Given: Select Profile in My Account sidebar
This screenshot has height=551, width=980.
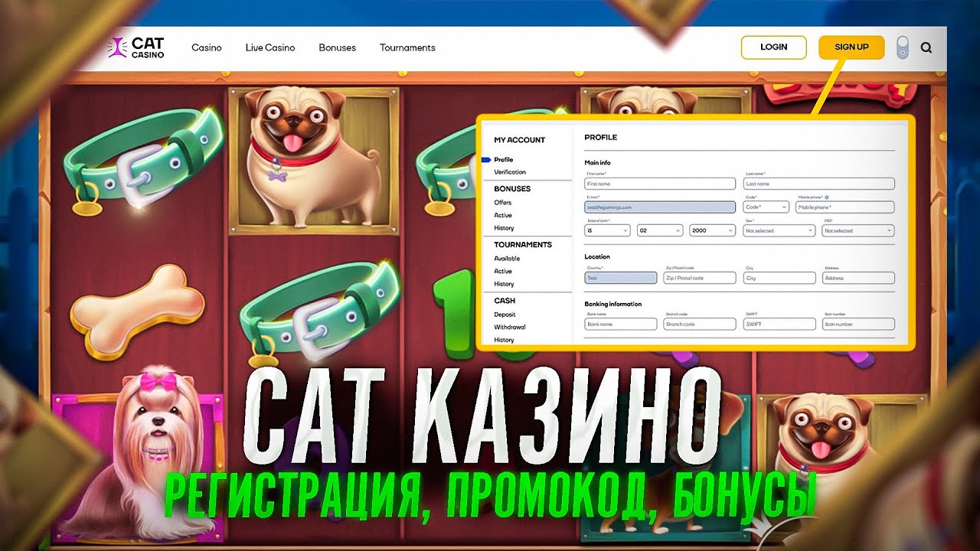Looking at the screenshot, I should click(x=504, y=160).
